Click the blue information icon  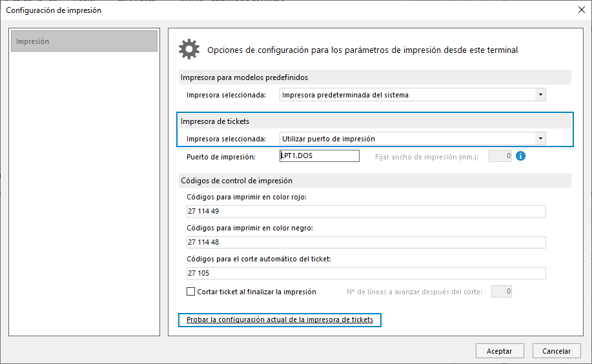pos(520,156)
